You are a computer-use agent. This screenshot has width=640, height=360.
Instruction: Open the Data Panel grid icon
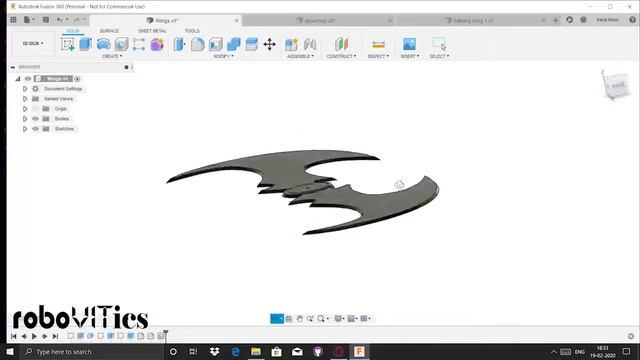[x=13, y=20]
